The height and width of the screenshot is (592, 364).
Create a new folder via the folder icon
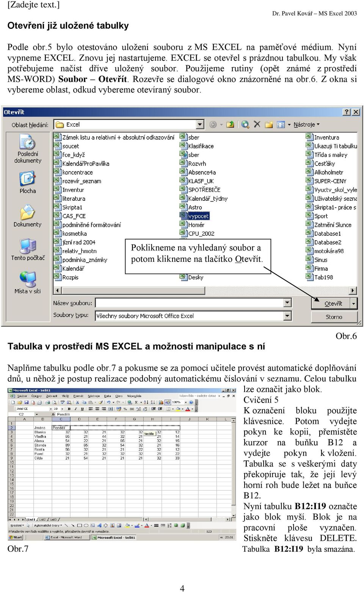pos(269,124)
